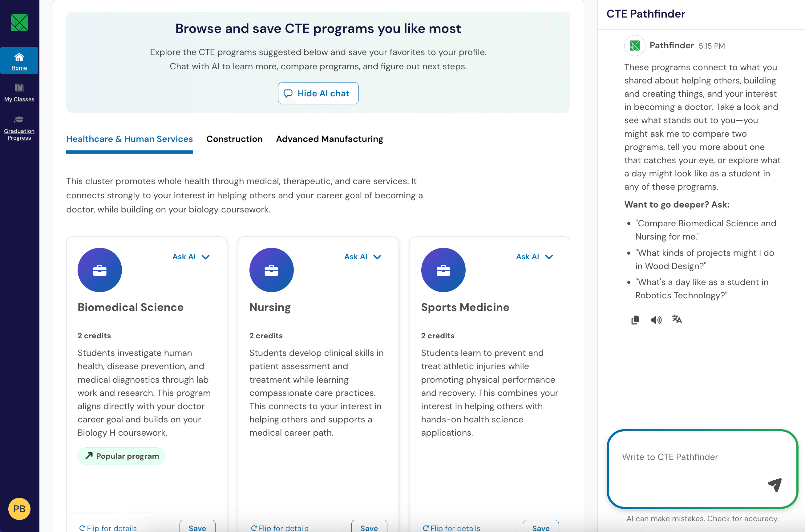The height and width of the screenshot is (532, 805).
Task: Expand Ask AI on Nursing card
Action: point(363,257)
